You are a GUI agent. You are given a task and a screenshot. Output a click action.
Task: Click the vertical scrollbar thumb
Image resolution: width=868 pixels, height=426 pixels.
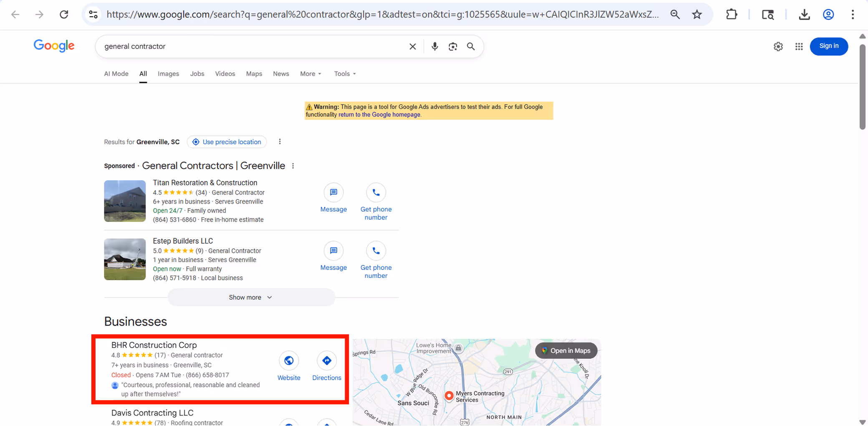click(x=863, y=87)
